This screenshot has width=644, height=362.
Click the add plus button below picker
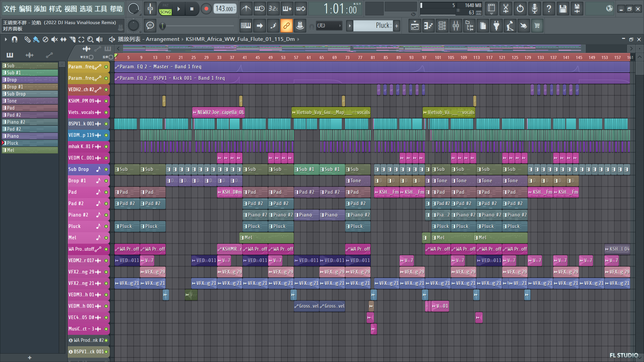(30, 358)
